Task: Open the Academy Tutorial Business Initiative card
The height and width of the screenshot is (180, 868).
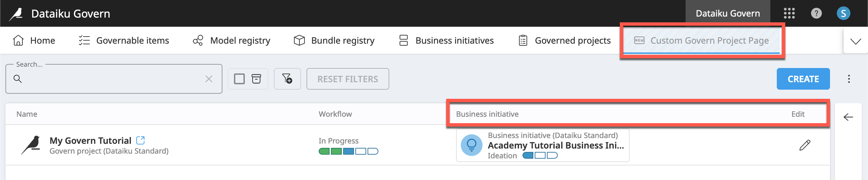Action: click(542, 145)
